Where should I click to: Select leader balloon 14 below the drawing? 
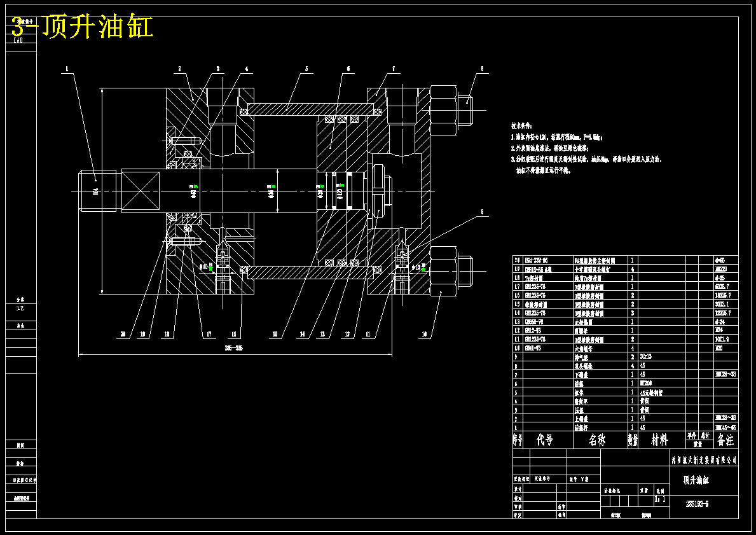302,335
